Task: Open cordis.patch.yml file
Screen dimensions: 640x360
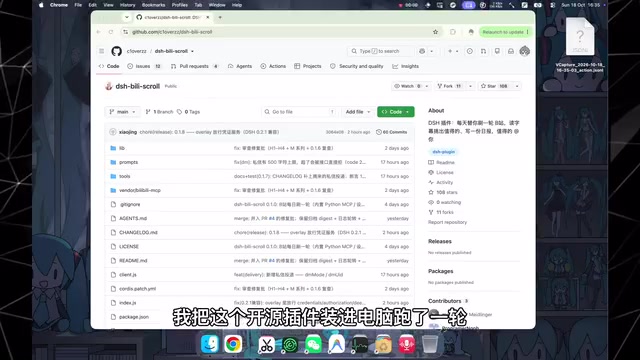Action: (138, 289)
